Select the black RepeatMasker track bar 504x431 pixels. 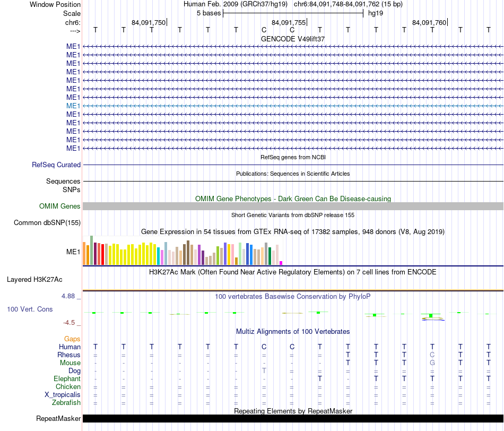293,418
